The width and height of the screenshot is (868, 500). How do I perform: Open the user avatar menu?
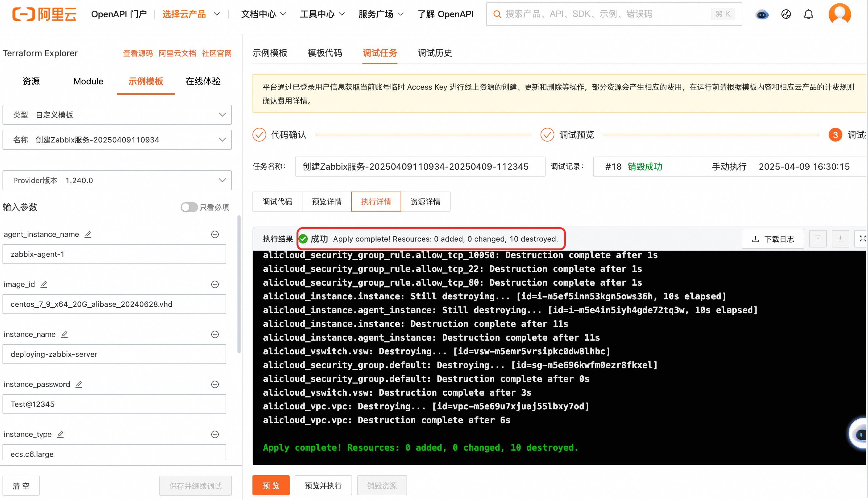click(x=839, y=14)
